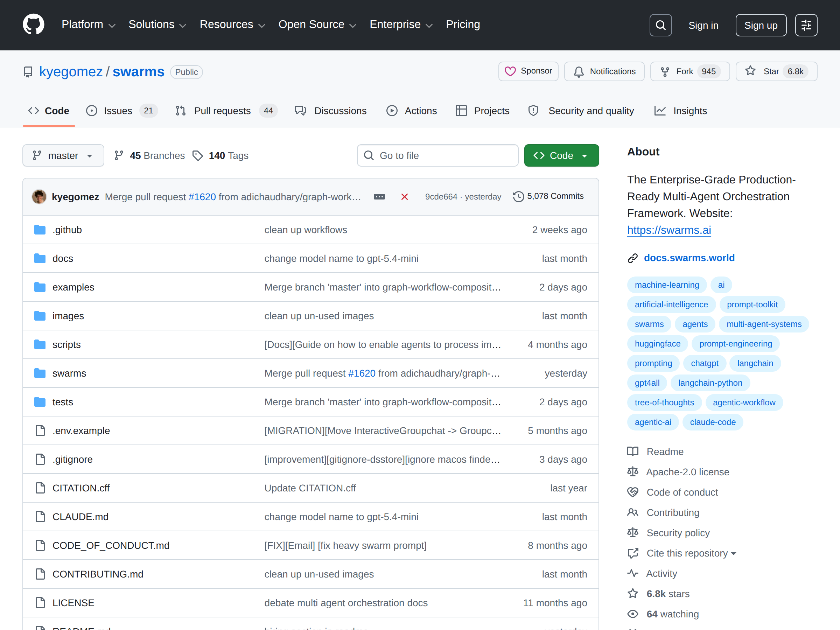Focus the Go to file search field

tap(437, 155)
